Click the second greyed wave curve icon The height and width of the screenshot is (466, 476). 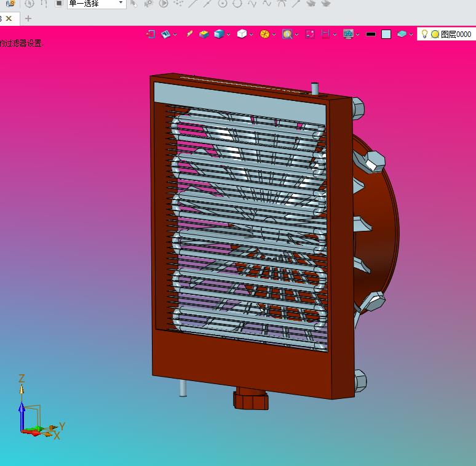(267, 3)
